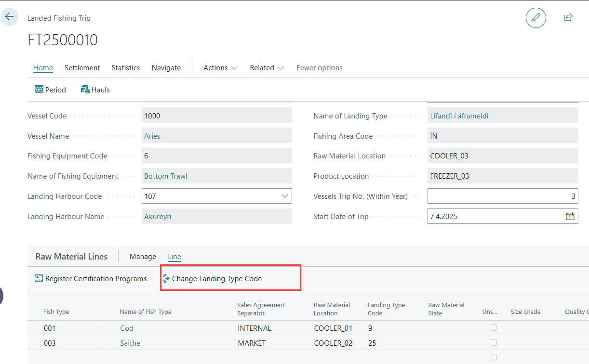
Task: Click the share icon
Action: click(568, 17)
